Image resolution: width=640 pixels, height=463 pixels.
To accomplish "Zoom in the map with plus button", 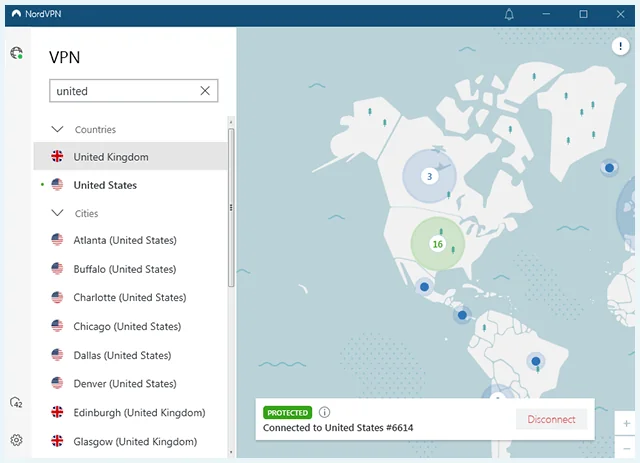I will (627, 424).
